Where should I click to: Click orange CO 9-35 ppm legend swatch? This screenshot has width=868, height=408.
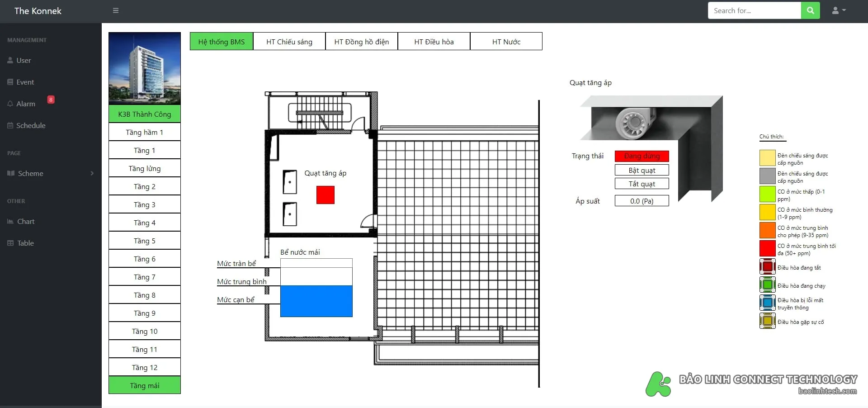tap(768, 230)
